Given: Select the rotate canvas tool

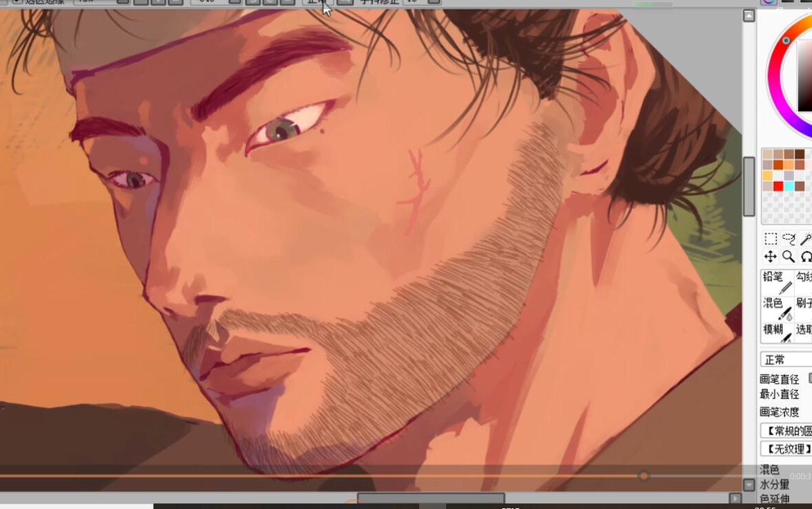Looking at the screenshot, I should pyautogui.click(x=806, y=257).
